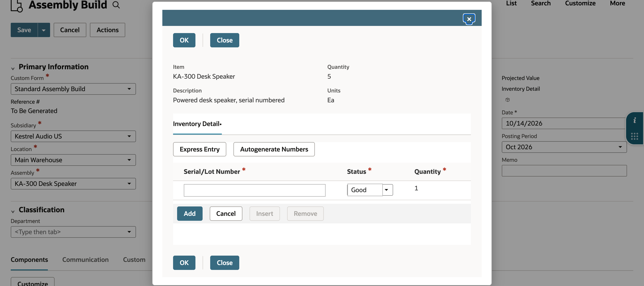The height and width of the screenshot is (286, 644).
Task: Click the Autogenerate Numbers button
Action: [x=274, y=149]
